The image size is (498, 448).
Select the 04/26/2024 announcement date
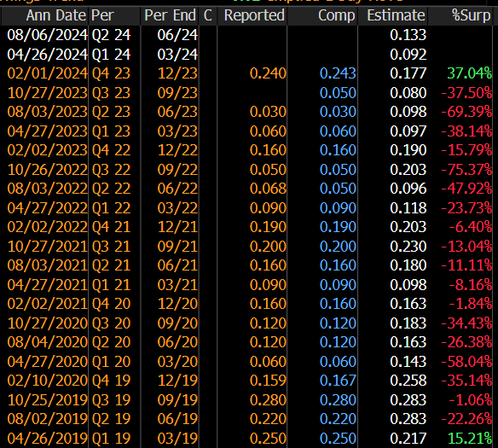click(x=47, y=55)
